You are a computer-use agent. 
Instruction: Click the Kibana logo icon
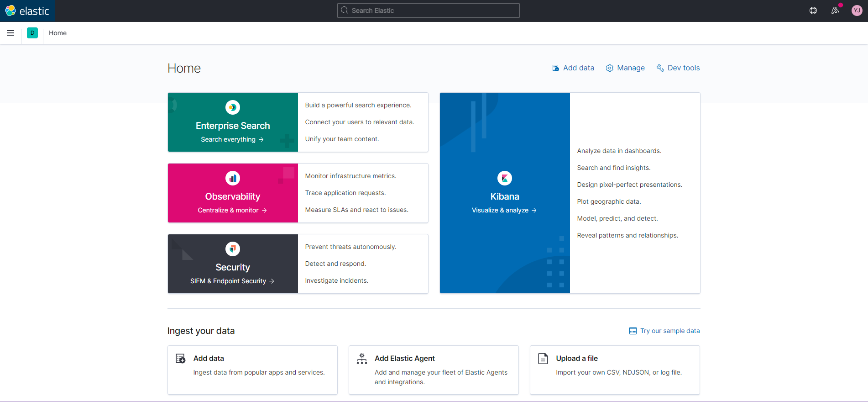click(x=505, y=178)
